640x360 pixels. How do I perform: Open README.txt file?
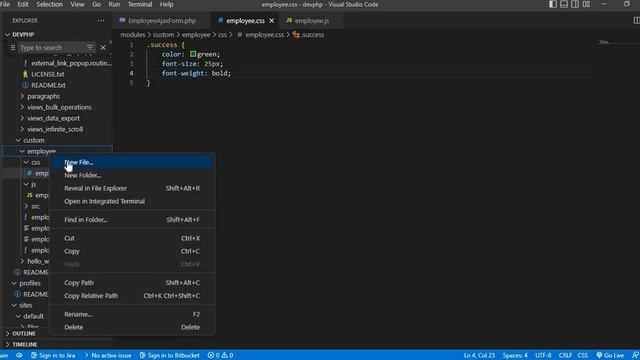(48, 85)
